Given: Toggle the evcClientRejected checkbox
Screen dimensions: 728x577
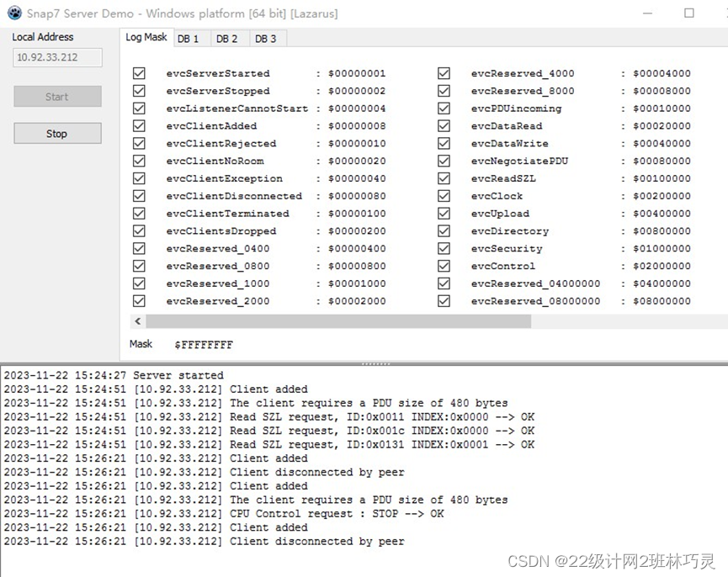Looking at the screenshot, I should [139, 143].
